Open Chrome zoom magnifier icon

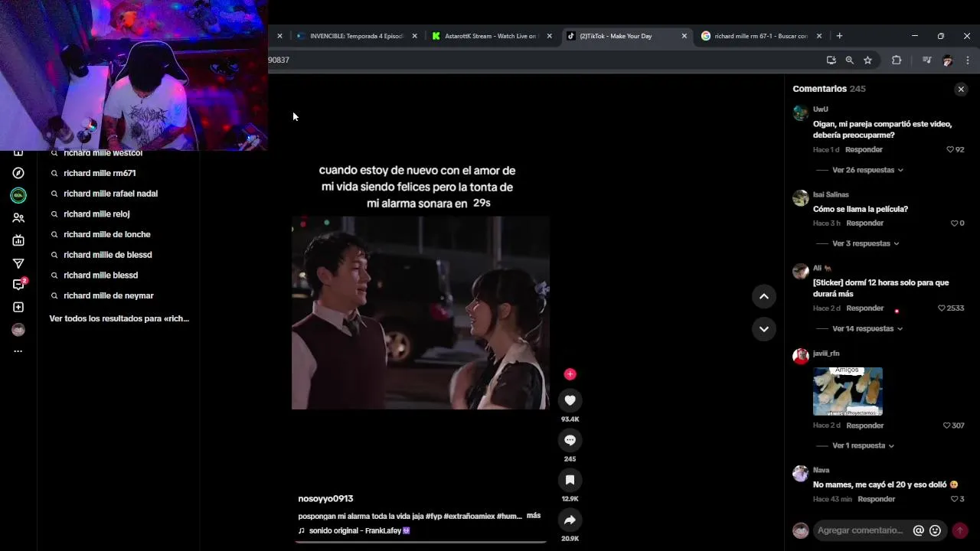849,60
